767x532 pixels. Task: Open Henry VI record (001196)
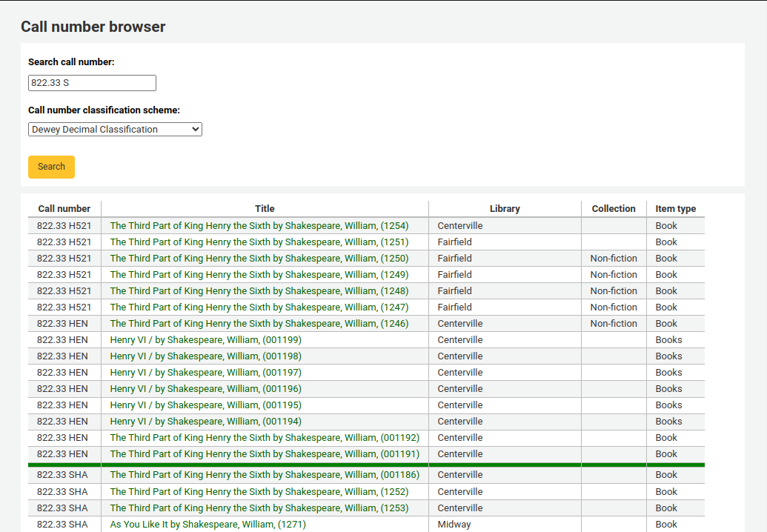(x=205, y=389)
